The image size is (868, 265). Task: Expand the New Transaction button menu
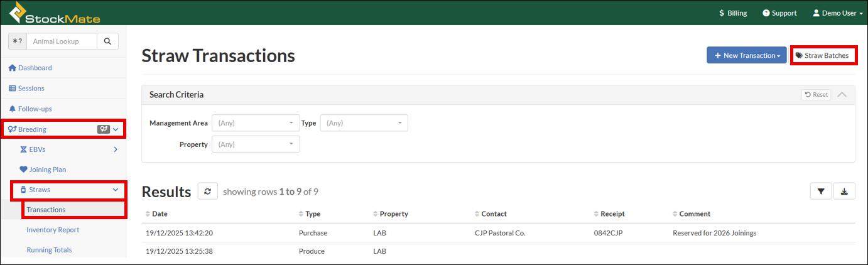(x=746, y=55)
